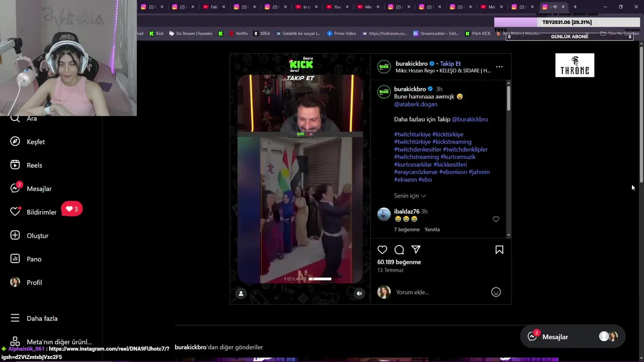Go to Reels in sidebar
The height and width of the screenshot is (362, 644).
(x=26, y=165)
